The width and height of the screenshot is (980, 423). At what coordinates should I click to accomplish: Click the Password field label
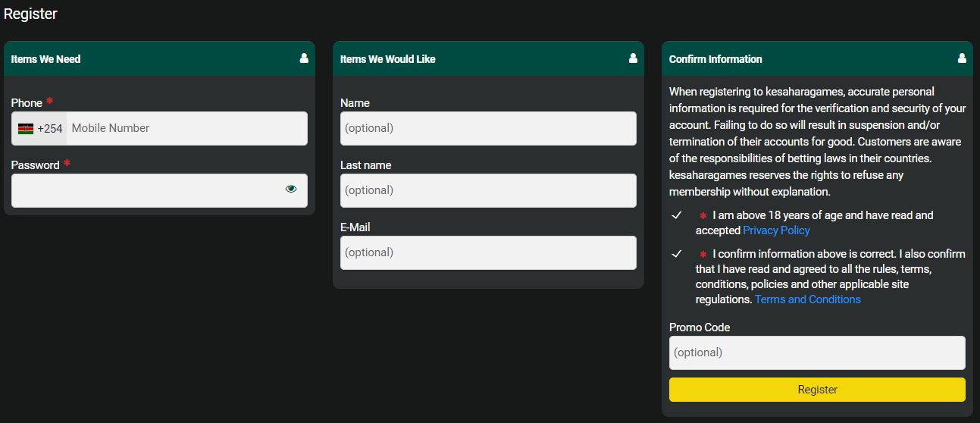tap(36, 165)
